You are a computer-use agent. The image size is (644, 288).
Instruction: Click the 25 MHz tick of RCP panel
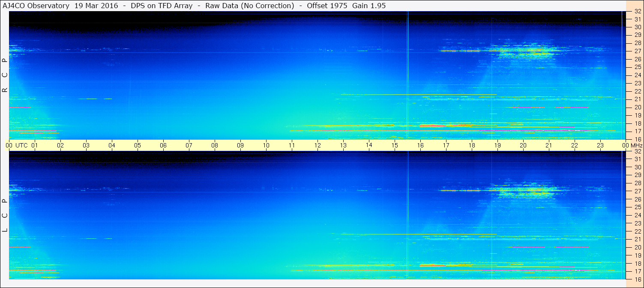[x=638, y=67]
